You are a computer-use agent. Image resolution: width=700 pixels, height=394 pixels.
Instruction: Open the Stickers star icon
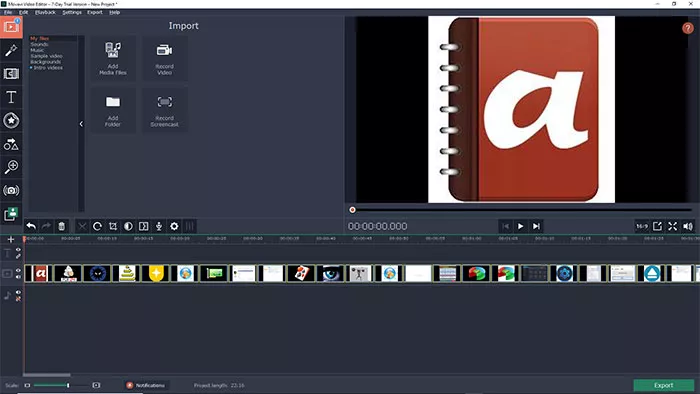click(x=11, y=120)
